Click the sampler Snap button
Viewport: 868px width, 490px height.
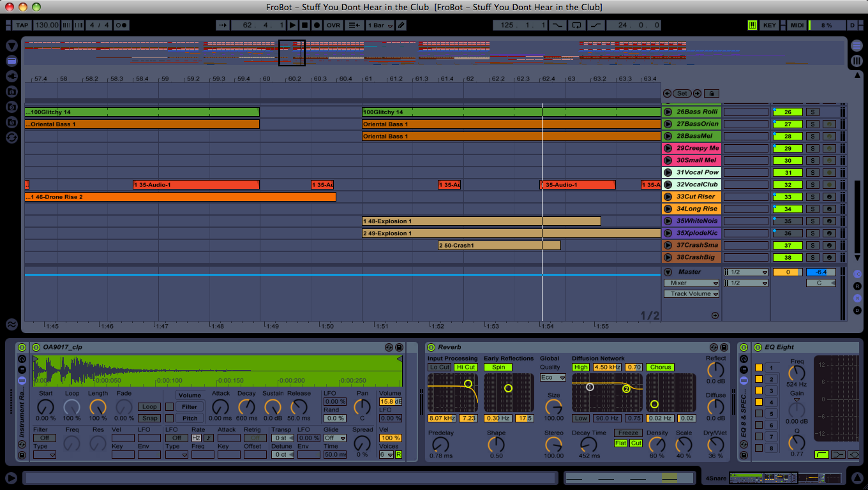click(149, 419)
